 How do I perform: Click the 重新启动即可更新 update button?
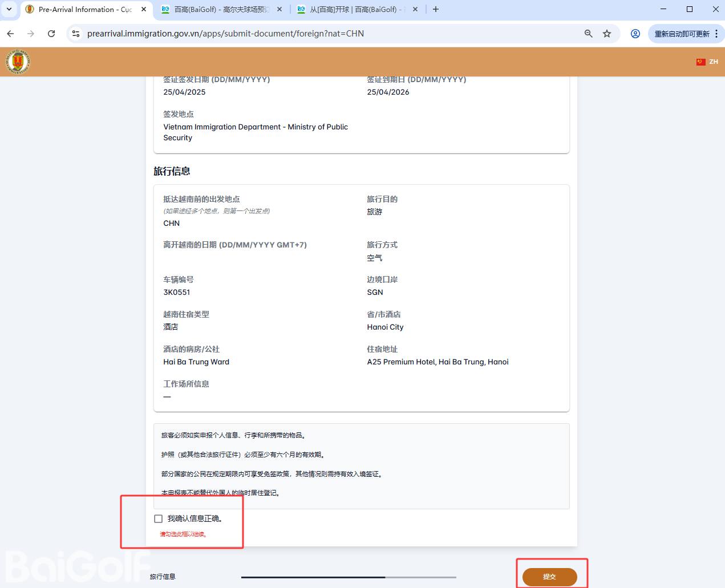[681, 34]
